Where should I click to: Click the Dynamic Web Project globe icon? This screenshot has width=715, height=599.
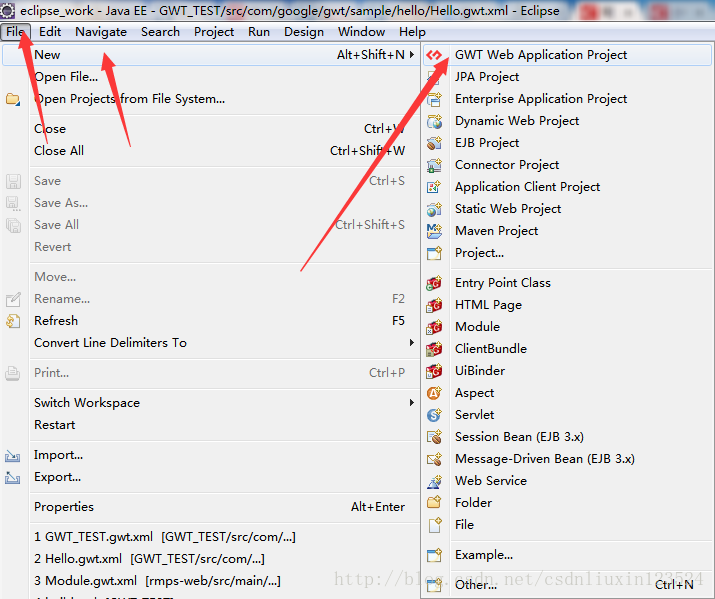point(434,121)
